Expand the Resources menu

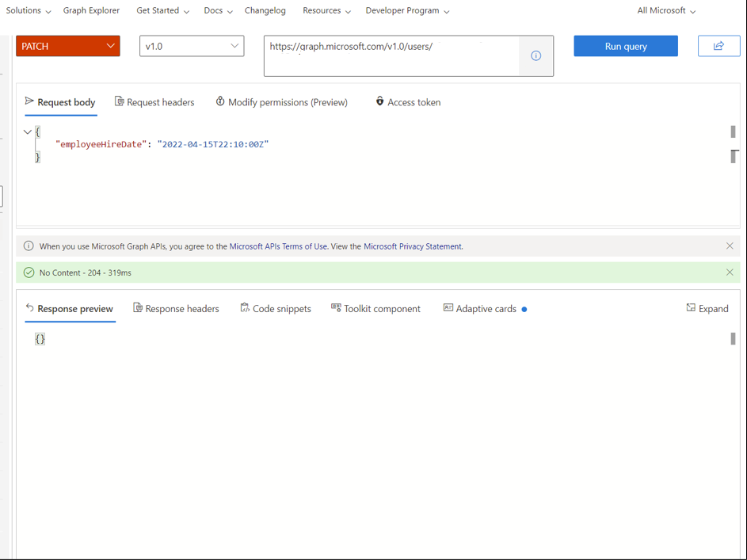click(327, 10)
